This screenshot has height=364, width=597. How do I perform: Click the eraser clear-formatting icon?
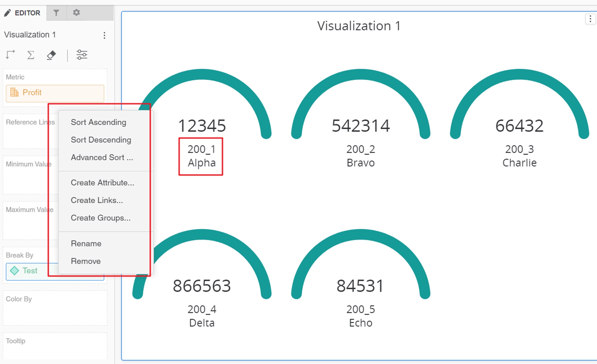point(51,55)
